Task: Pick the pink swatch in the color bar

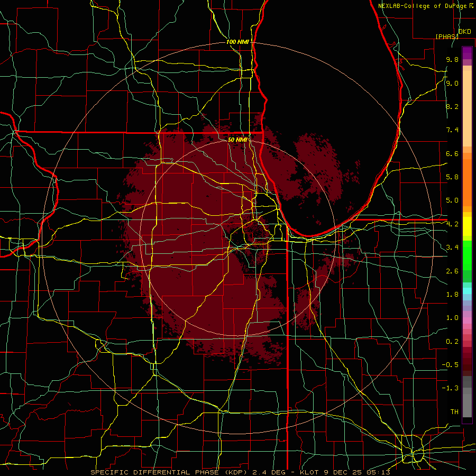Action: tap(467, 321)
